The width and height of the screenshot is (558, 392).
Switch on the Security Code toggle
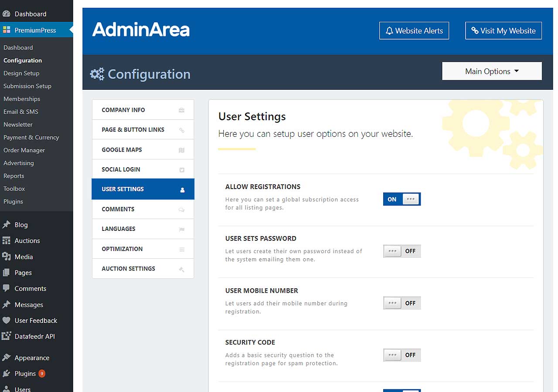[401, 355]
